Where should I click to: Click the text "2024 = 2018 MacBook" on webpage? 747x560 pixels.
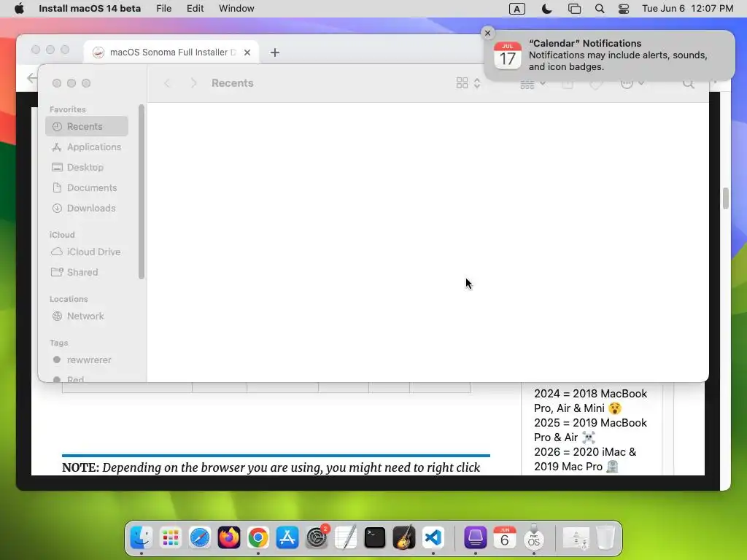pyautogui.click(x=590, y=393)
